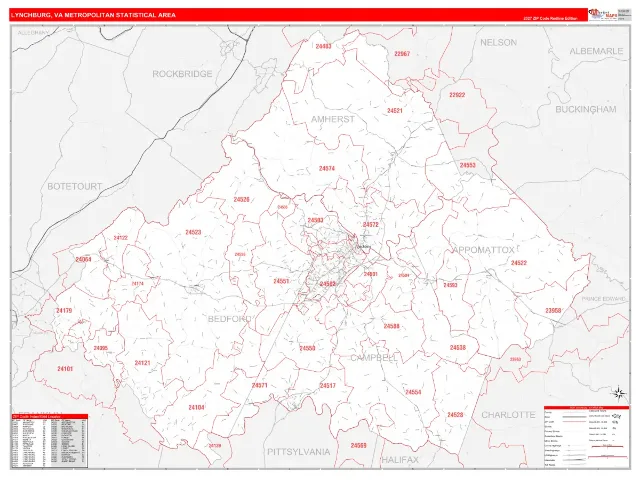Select ZIP code 24501
This screenshot has height=480, width=640.
pos(371,274)
